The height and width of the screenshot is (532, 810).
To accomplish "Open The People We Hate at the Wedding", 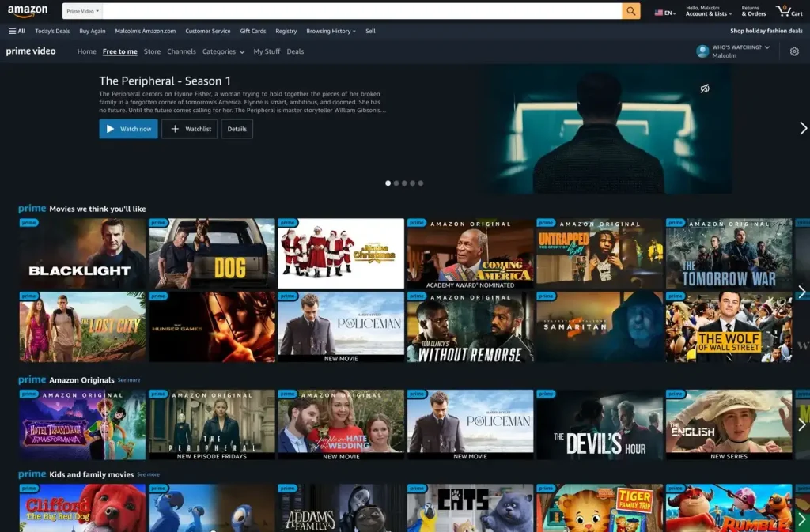I will point(341,424).
